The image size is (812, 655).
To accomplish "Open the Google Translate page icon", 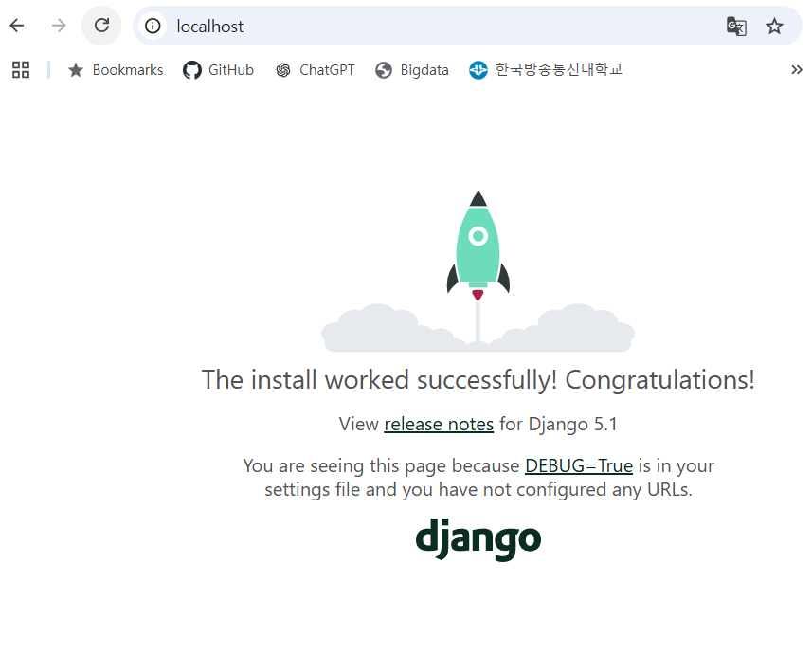I will (x=736, y=26).
